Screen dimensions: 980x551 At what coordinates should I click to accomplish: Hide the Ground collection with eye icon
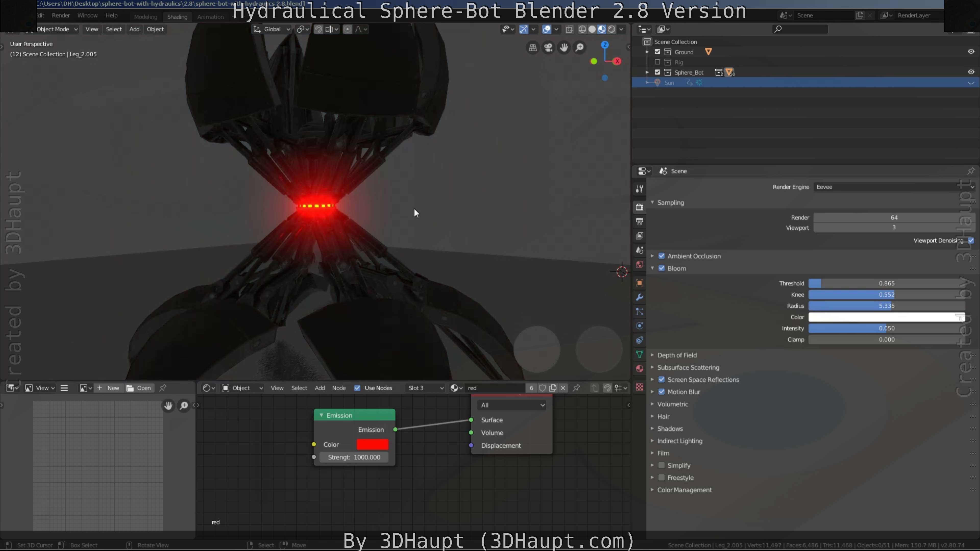pyautogui.click(x=971, y=51)
